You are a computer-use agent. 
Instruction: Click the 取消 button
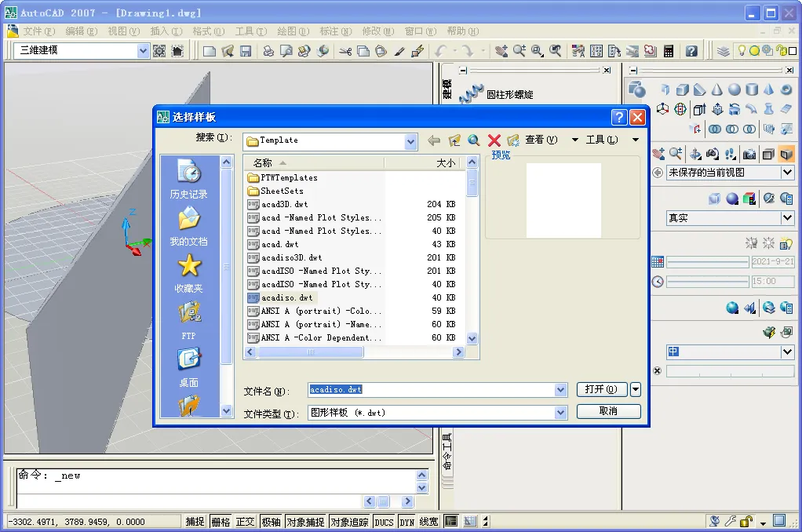[608, 411]
